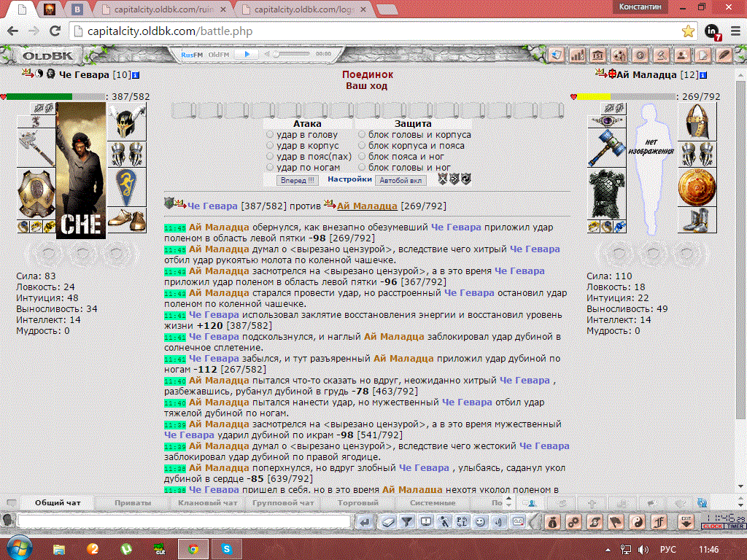Viewport: 747px width, 560px height.
Task: Click the coin icon in top toolbar
Action: [x=640, y=55]
